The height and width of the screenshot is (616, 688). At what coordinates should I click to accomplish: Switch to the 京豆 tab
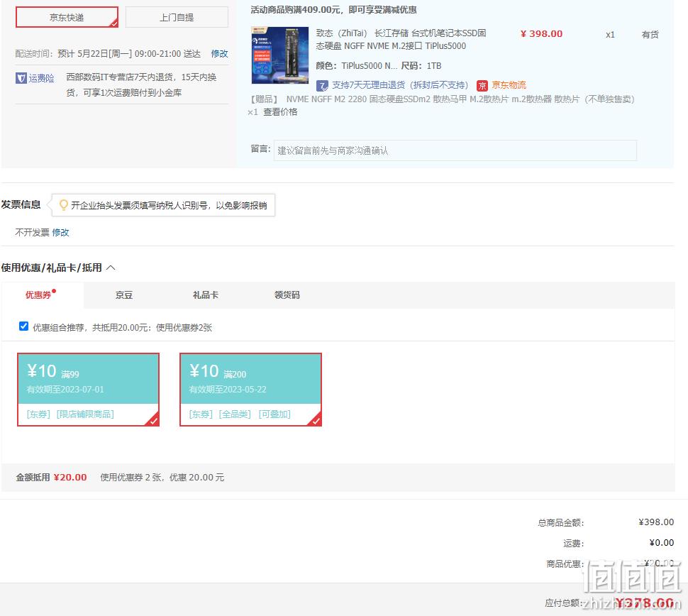(123, 295)
